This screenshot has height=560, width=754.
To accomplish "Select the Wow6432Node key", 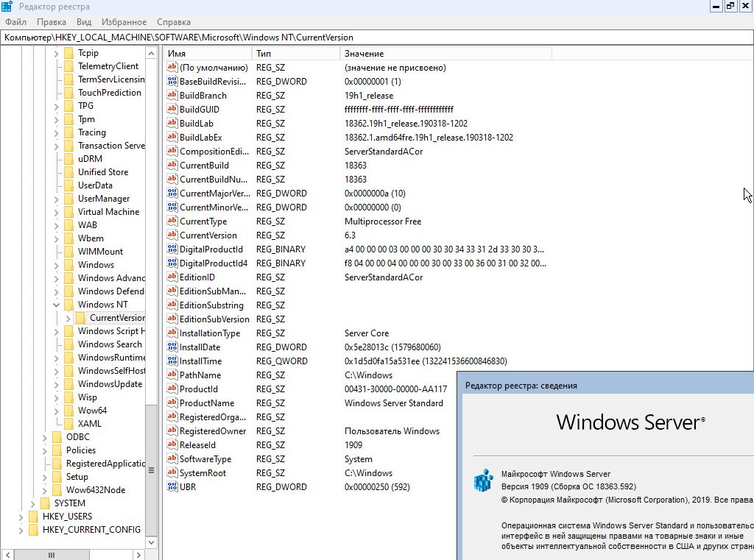I will [96, 490].
